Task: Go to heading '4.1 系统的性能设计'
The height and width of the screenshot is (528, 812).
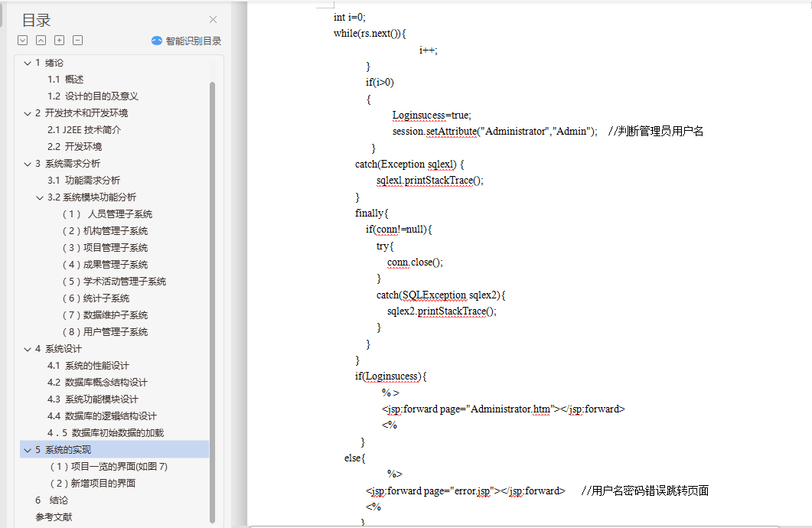Action: (x=88, y=366)
